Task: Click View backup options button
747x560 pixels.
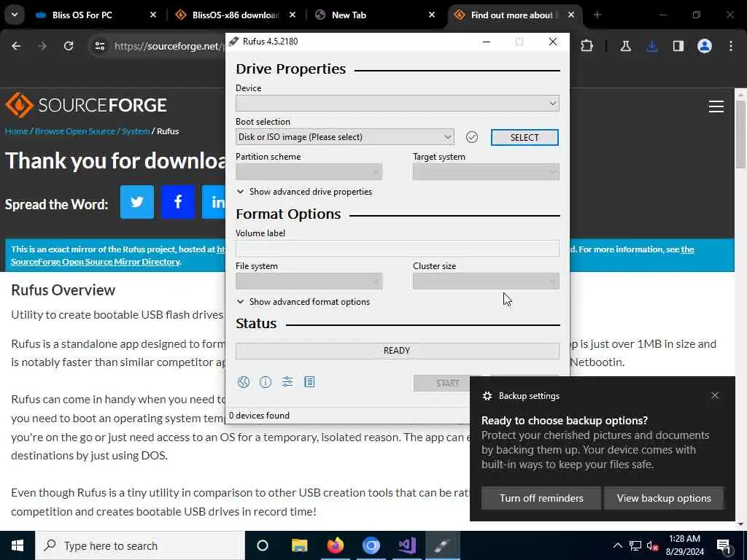Action: click(664, 498)
